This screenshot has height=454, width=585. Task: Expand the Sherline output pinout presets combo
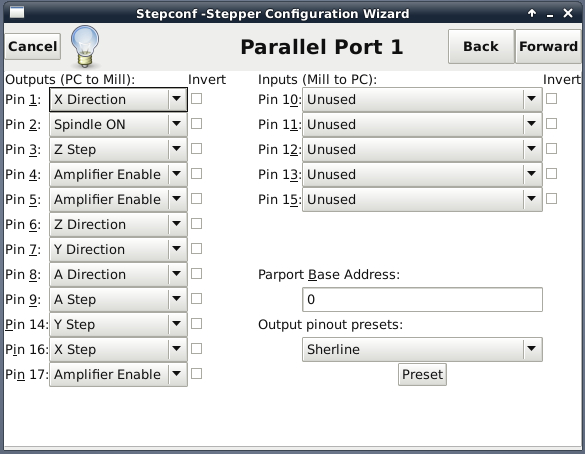pos(422,350)
